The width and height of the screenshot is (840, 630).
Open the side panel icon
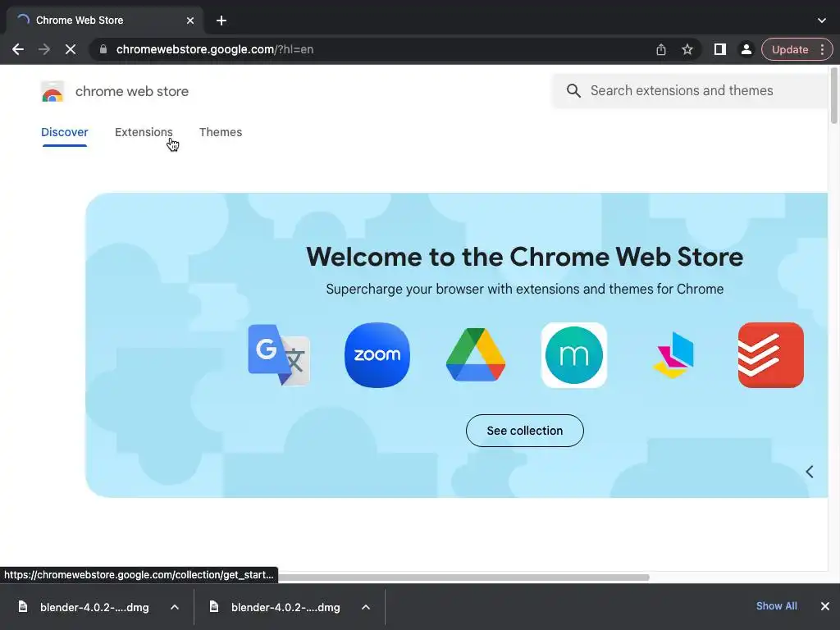[720, 49]
